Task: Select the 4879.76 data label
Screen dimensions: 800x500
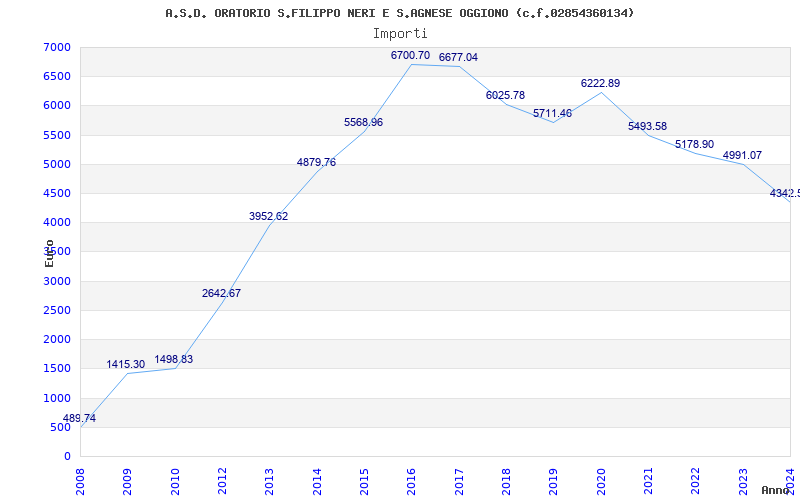Action: click(316, 162)
